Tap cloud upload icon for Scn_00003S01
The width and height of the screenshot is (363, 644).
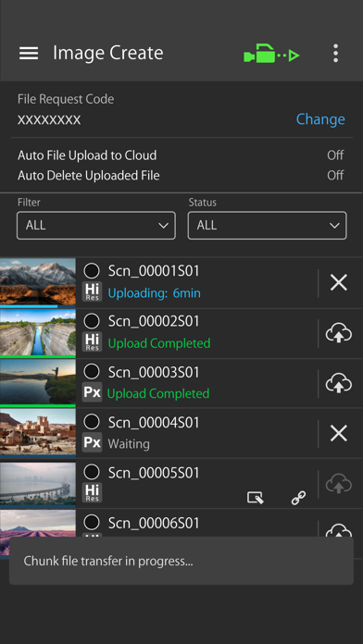click(339, 384)
